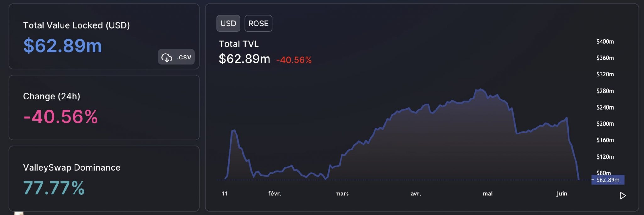
Task: Click the avr. label on the time axis
Action: (416, 194)
